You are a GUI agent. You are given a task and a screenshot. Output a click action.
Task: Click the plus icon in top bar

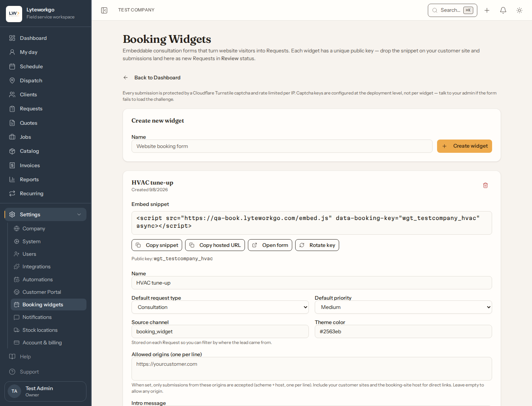pyautogui.click(x=487, y=10)
